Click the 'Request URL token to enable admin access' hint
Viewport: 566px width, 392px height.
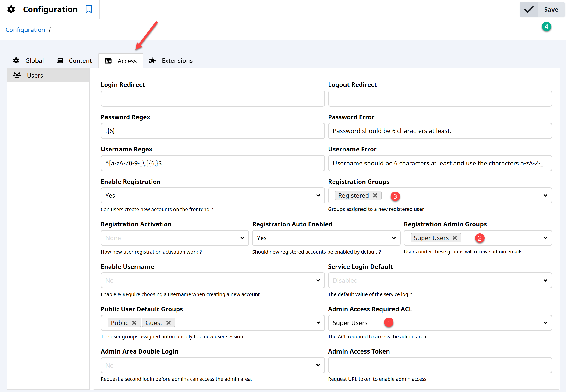(377, 379)
